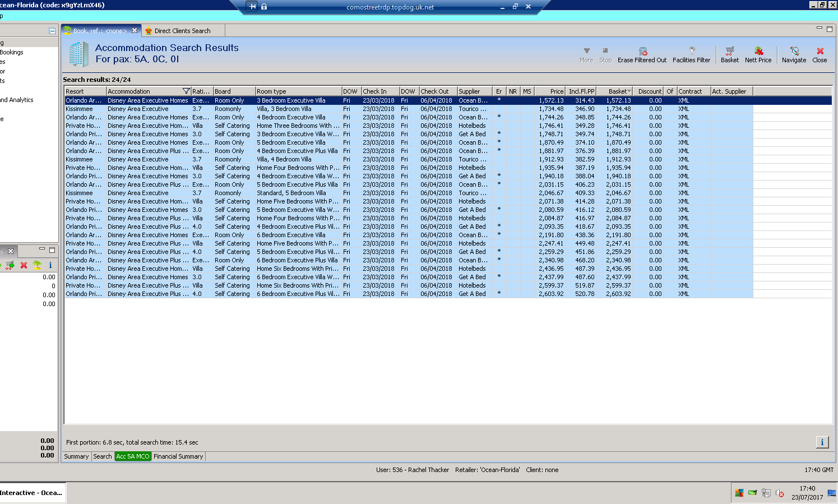Click the basket-with-arrow icon in lower-left panel
Image resolution: width=838 pixels, height=504 pixels.
[x=10, y=265]
